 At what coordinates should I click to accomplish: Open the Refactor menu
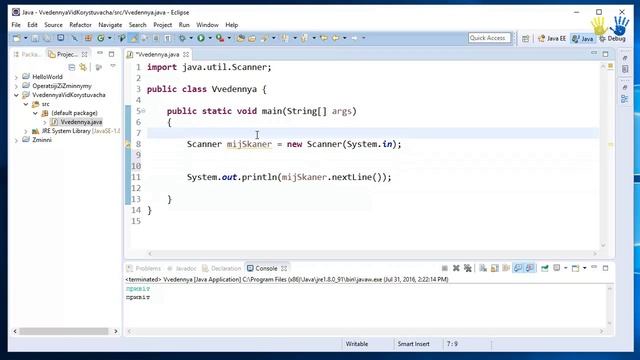tap(80, 25)
